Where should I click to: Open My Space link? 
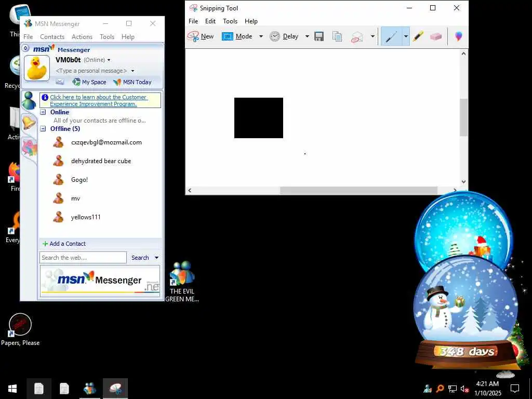pyautogui.click(x=89, y=82)
